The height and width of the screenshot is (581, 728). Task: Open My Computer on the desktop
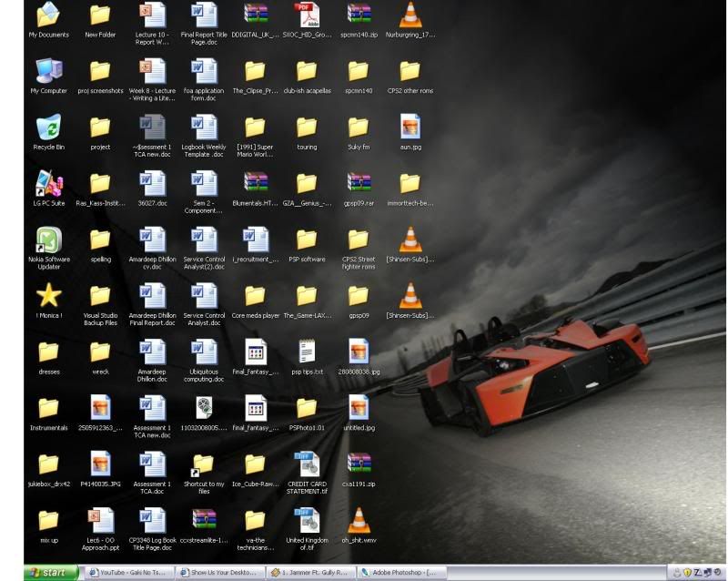(48, 72)
